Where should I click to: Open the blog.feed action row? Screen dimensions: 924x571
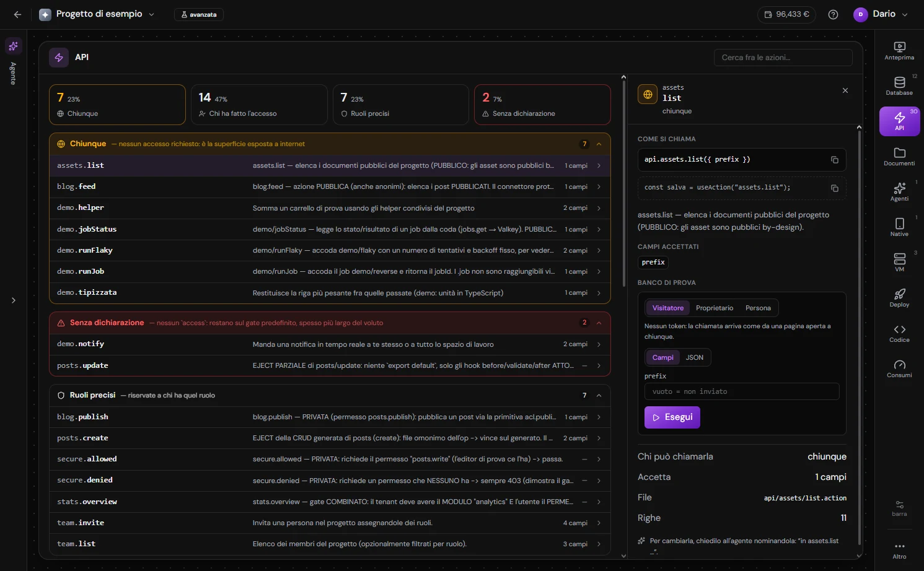[x=330, y=186]
